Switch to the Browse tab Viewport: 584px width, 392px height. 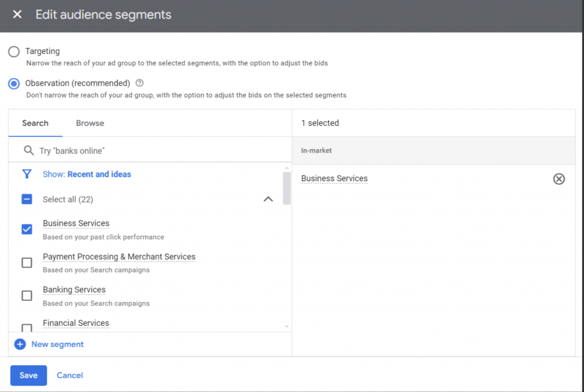(90, 123)
